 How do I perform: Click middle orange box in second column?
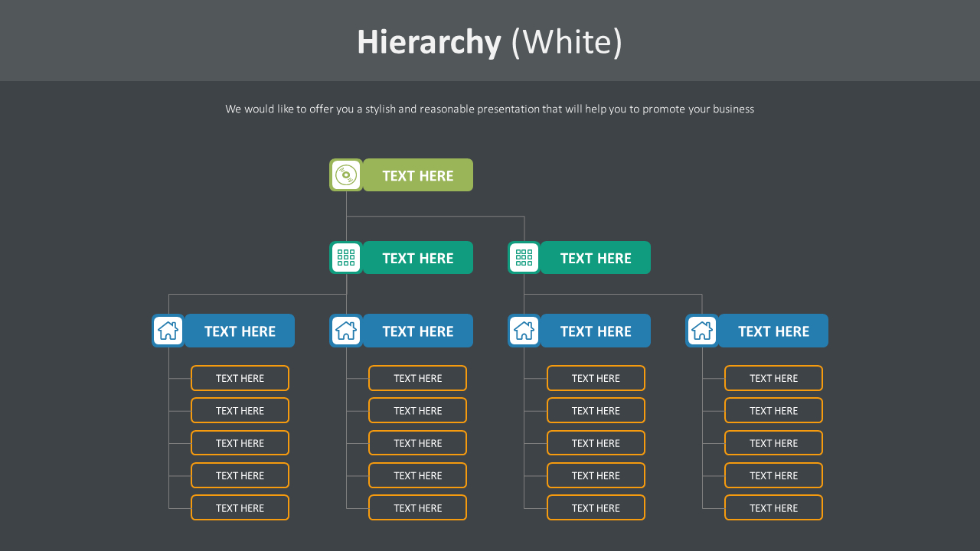[x=417, y=443]
